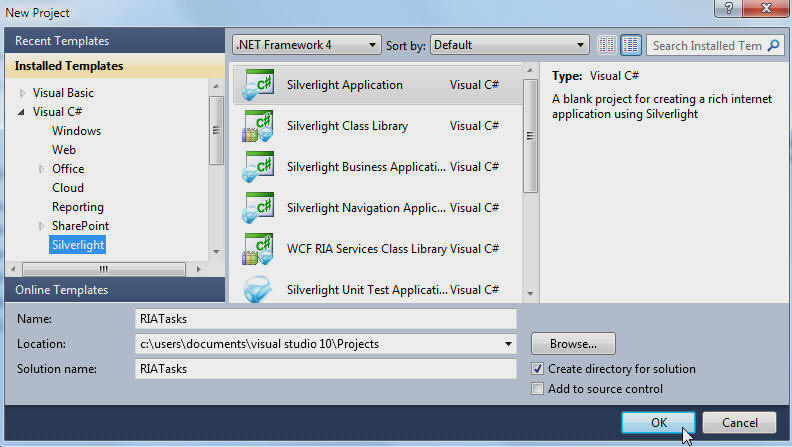
Task: Select the Web category
Action: point(64,150)
